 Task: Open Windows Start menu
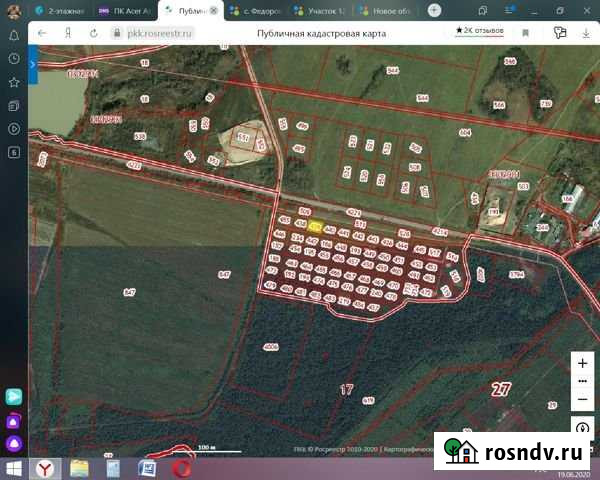tap(14, 468)
